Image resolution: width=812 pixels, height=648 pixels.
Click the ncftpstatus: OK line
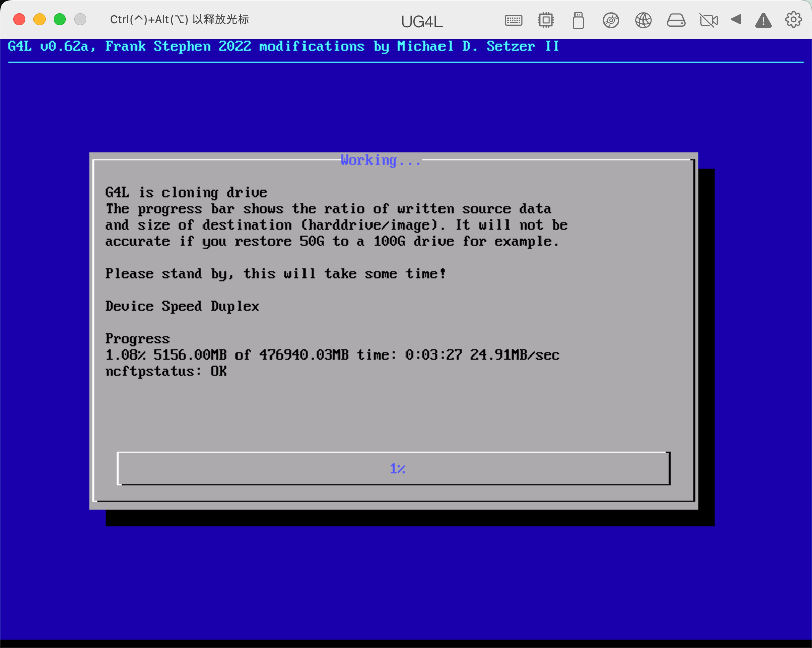coord(166,371)
